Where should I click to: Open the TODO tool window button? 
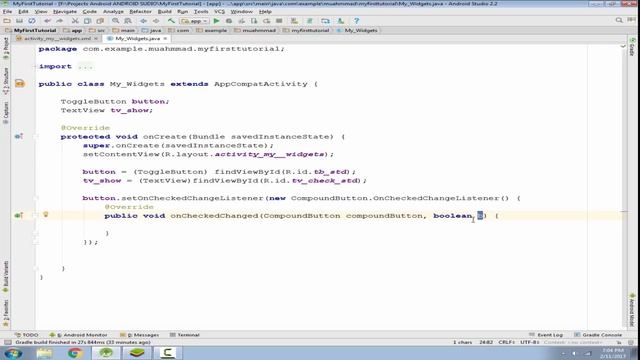27,335
